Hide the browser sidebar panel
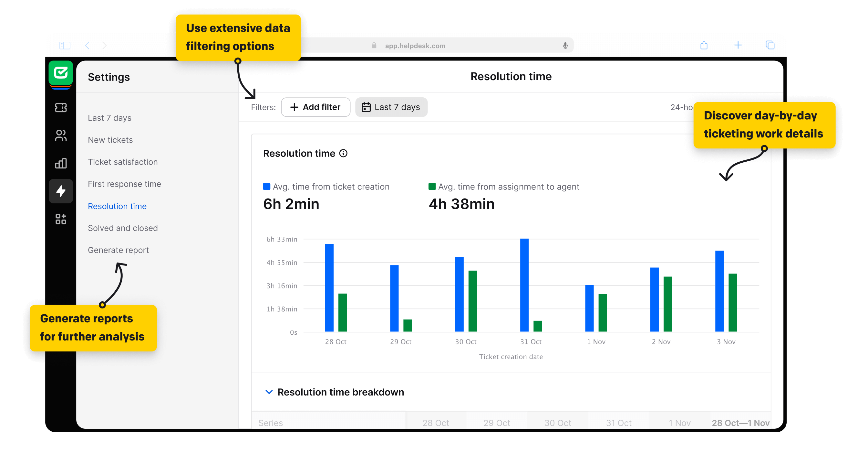Viewport: 868px width, 453px height. [x=65, y=45]
